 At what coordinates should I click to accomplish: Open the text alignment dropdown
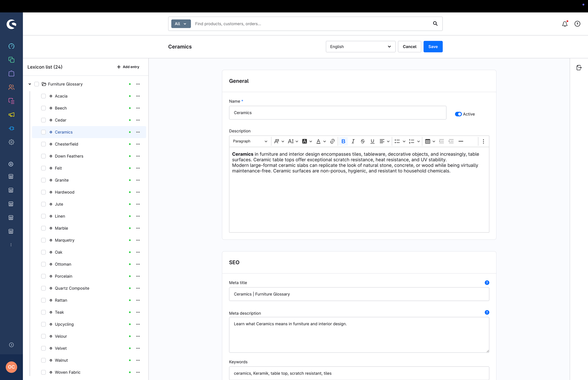tap(384, 141)
